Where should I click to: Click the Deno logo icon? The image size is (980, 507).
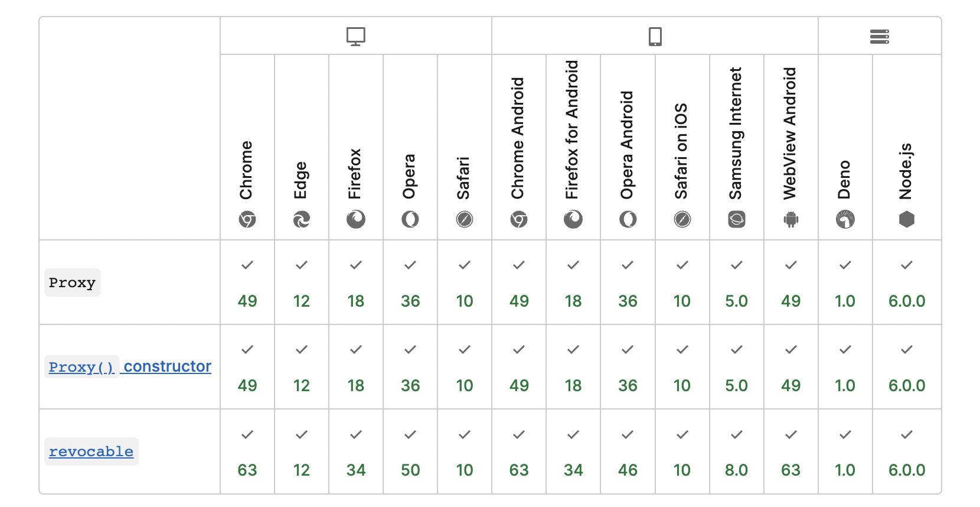click(845, 220)
